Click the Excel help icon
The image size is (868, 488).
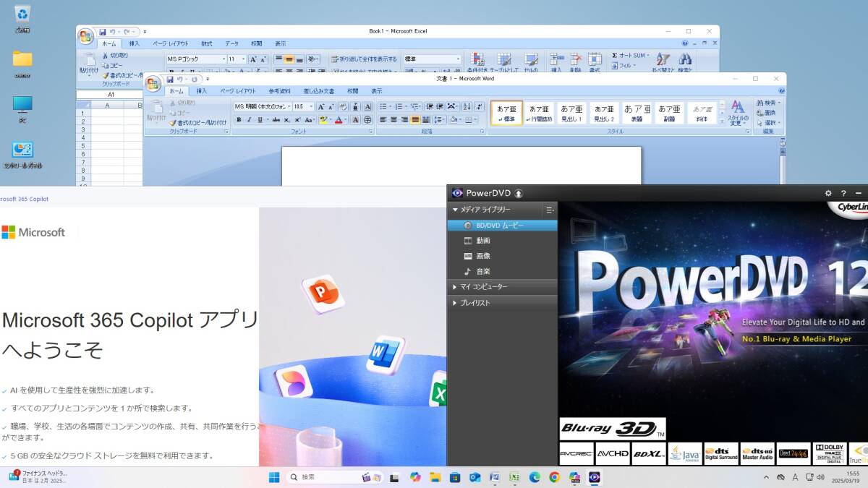pyautogui.click(x=684, y=43)
